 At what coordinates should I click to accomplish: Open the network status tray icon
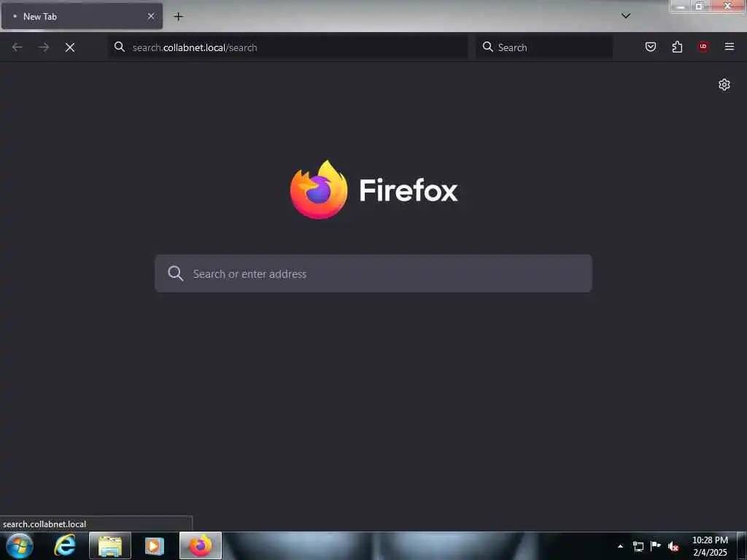click(x=638, y=546)
